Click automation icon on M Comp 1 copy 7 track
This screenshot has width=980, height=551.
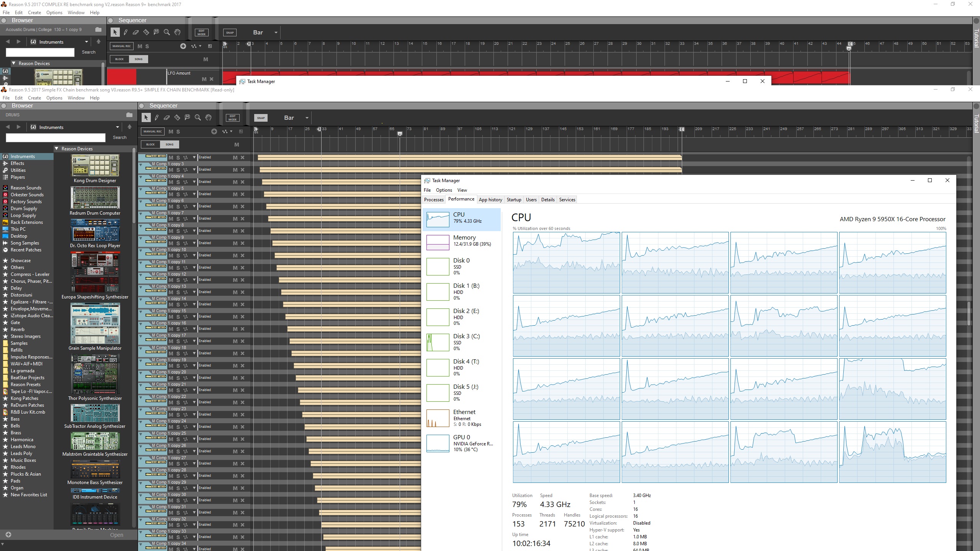point(185,219)
